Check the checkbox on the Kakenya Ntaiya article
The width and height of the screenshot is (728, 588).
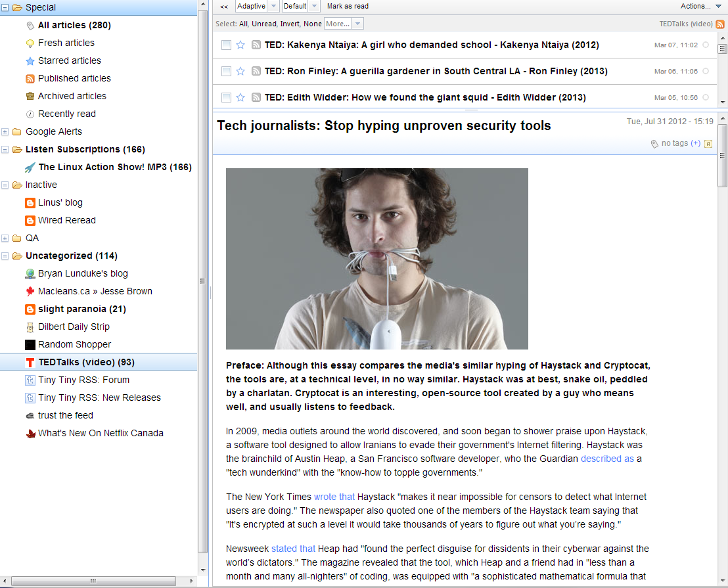(226, 45)
